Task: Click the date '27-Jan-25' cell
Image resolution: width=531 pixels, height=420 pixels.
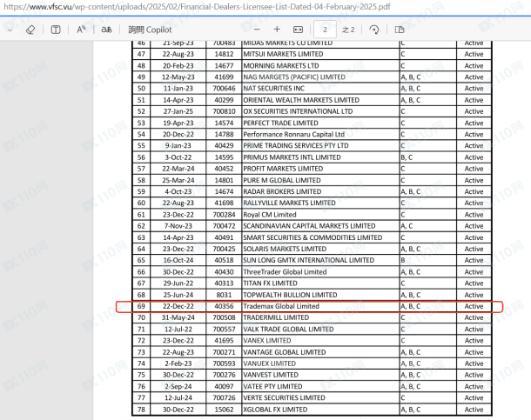Action: pyautogui.click(x=178, y=111)
